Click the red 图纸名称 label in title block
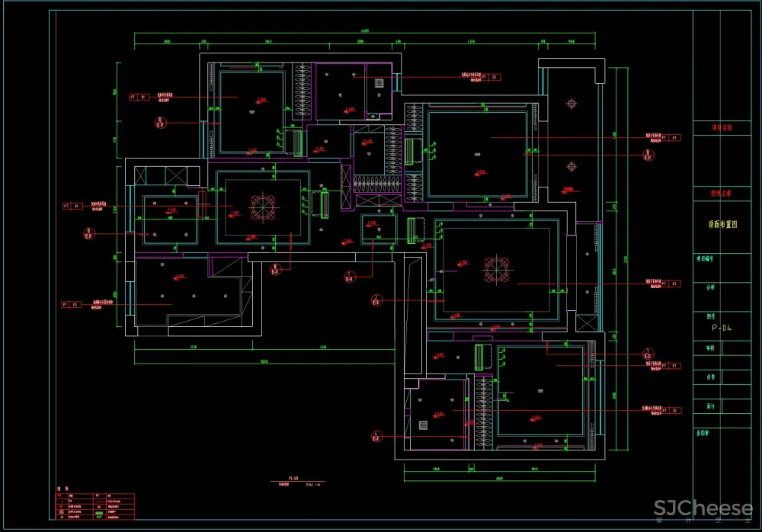Image resolution: width=762 pixels, height=532 pixels. pyautogui.click(x=721, y=194)
